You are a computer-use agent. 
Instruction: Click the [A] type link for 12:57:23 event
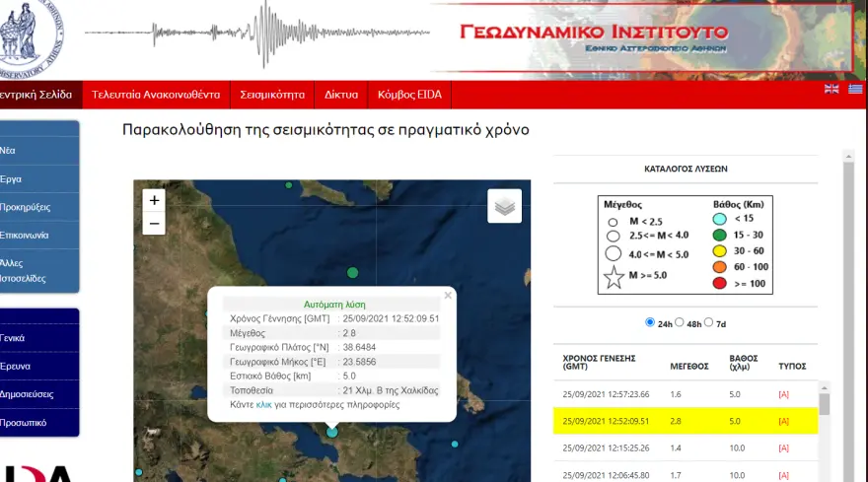[783, 394]
